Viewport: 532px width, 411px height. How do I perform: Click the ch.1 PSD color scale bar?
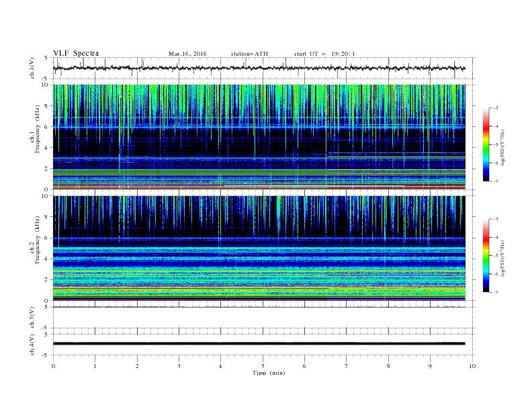[486, 144]
